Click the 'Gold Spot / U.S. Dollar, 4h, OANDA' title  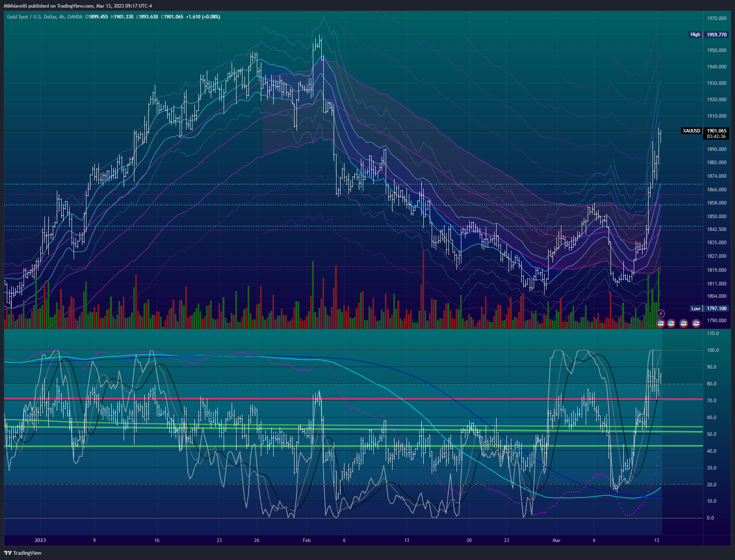pyautogui.click(x=45, y=17)
